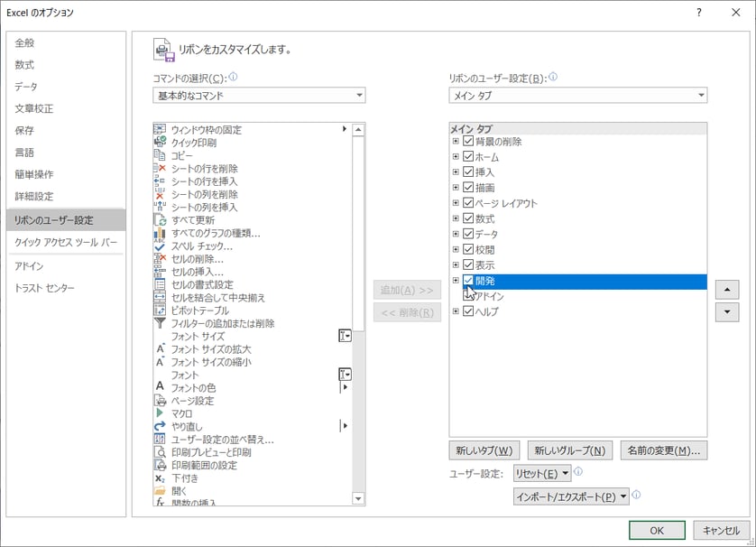Expand the 挿入 tree node
756x547 pixels.
coord(456,172)
